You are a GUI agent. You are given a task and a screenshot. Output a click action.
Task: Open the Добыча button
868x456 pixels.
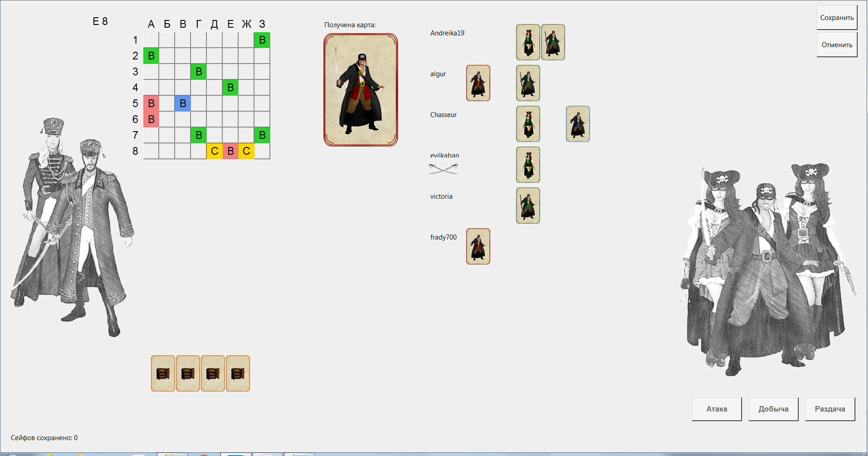click(773, 409)
